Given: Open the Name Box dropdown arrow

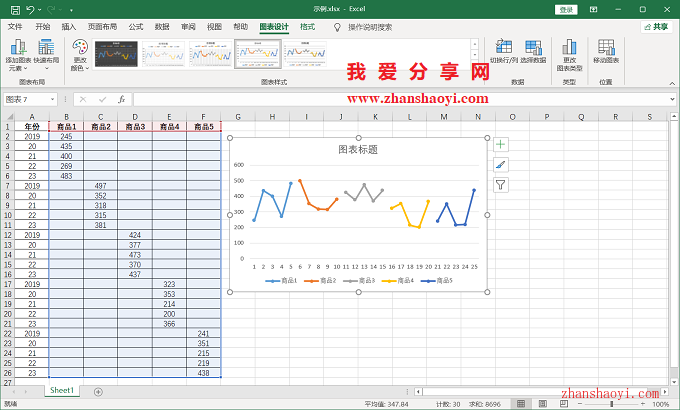Looking at the screenshot, I should pos(52,99).
